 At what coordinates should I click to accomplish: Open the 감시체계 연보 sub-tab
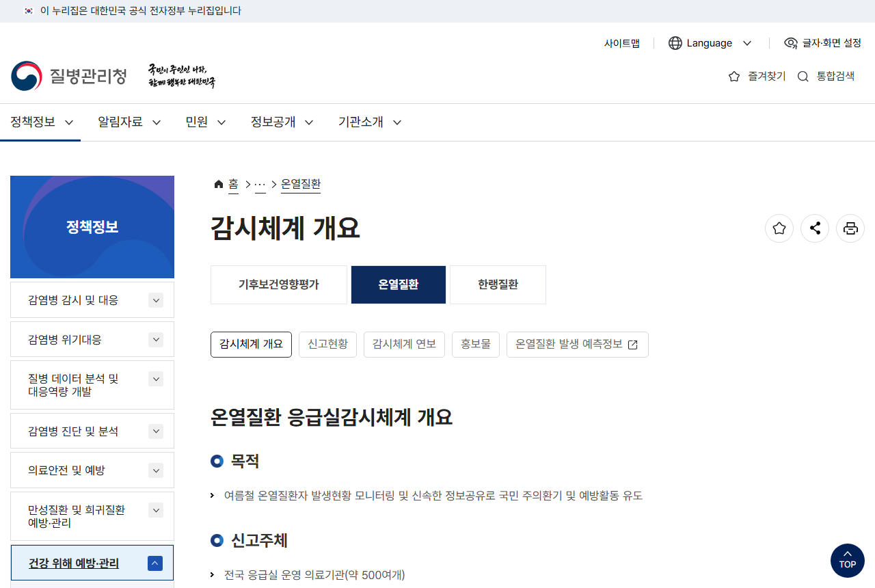point(404,345)
